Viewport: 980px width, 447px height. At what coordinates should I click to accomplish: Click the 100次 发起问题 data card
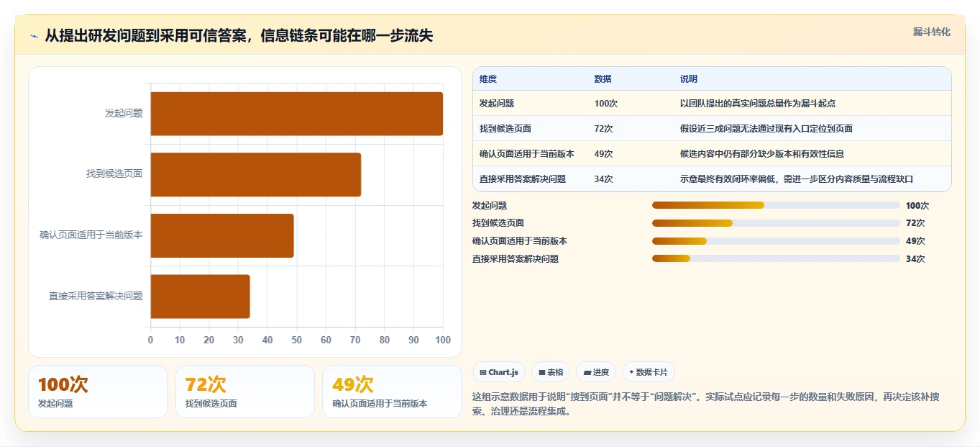tap(98, 392)
